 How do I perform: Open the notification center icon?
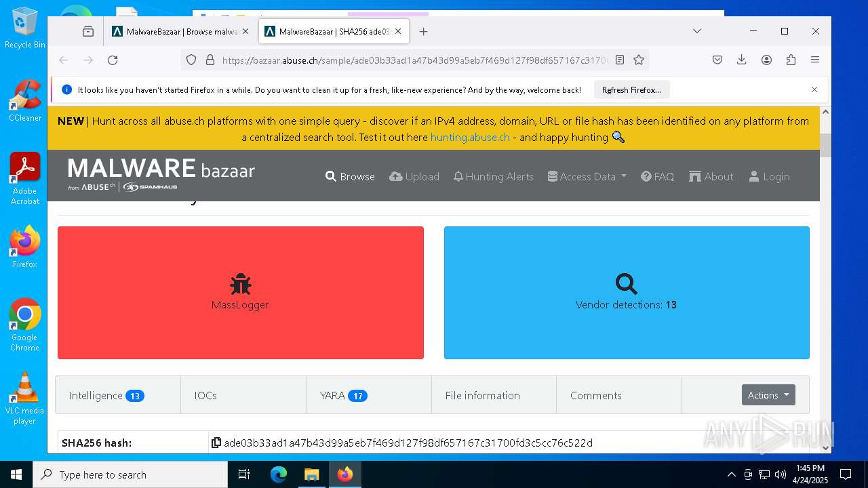846,474
